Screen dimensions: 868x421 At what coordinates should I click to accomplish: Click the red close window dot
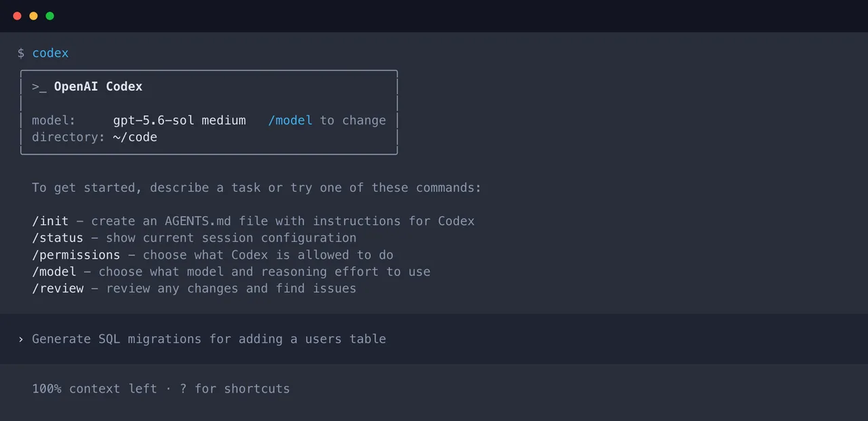tap(17, 16)
